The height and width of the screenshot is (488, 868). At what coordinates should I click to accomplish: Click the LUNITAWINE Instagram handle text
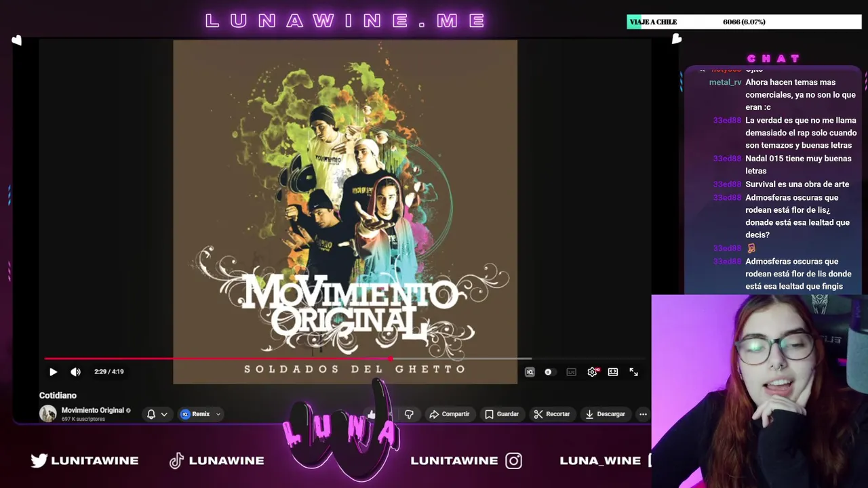tap(454, 460)
